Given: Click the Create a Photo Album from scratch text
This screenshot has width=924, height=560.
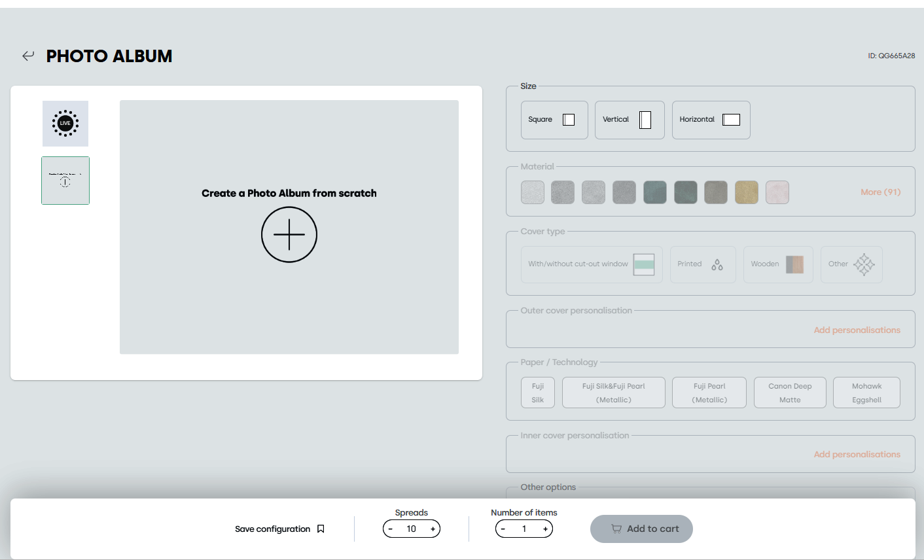Looking at the screenshot, I should (289, 193).
